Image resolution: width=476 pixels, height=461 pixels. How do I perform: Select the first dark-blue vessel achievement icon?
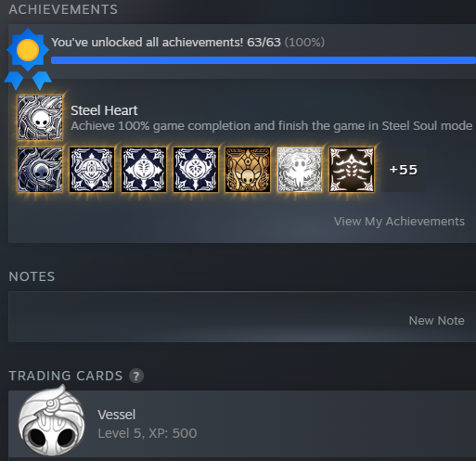(x=40, y=170)
